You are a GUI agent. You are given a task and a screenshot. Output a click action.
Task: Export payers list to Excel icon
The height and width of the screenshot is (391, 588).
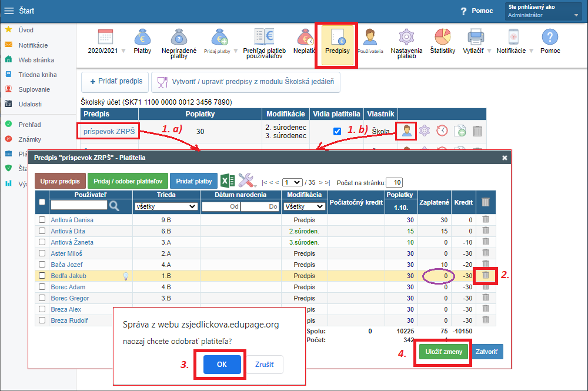(228, 181)
